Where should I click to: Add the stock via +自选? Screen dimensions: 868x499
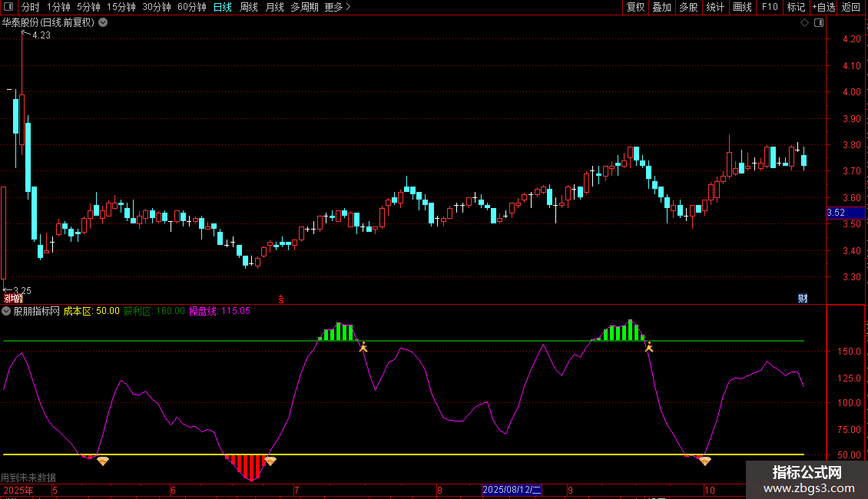coord(823,7)
